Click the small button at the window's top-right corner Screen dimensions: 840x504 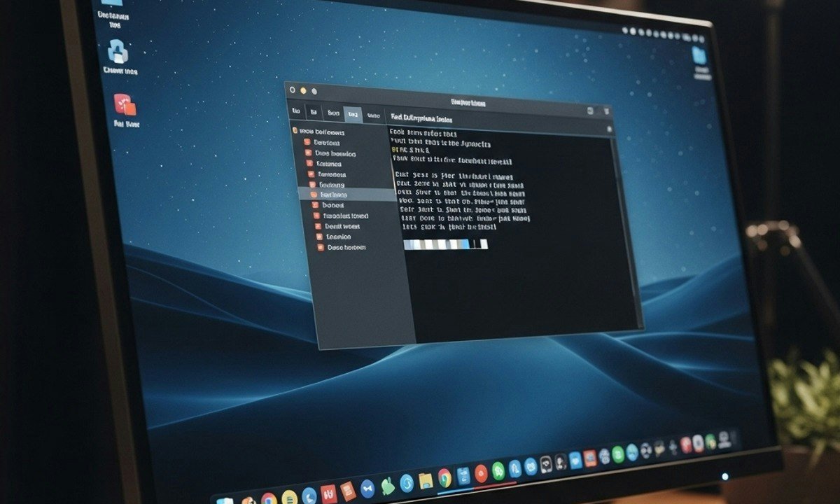pyautogui.click(x=606, y=111)
